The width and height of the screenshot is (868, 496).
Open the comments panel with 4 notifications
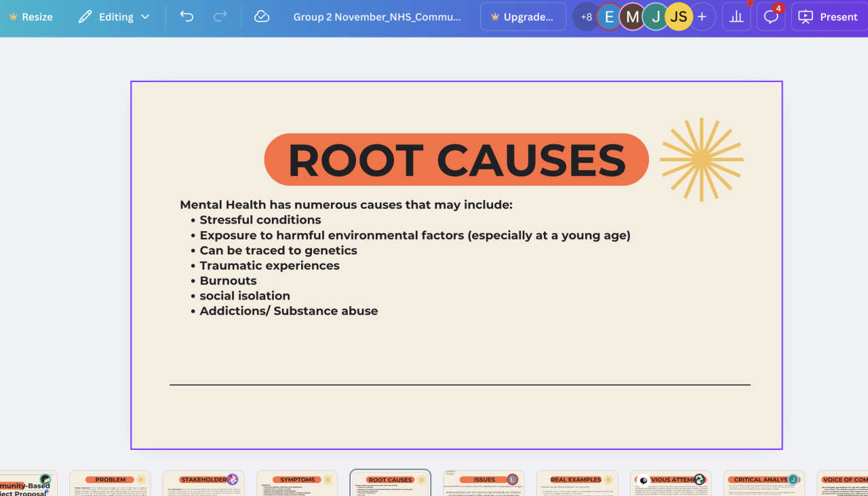(771, 17)
